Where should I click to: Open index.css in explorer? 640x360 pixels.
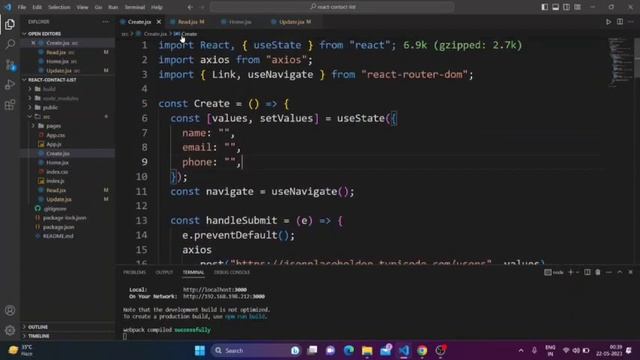[x=57, y=172]
